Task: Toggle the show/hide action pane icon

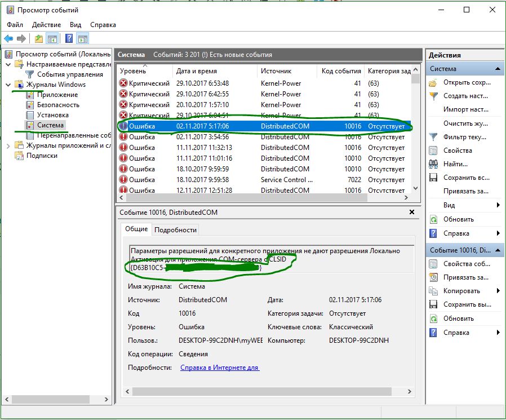Action: [83, 39]
